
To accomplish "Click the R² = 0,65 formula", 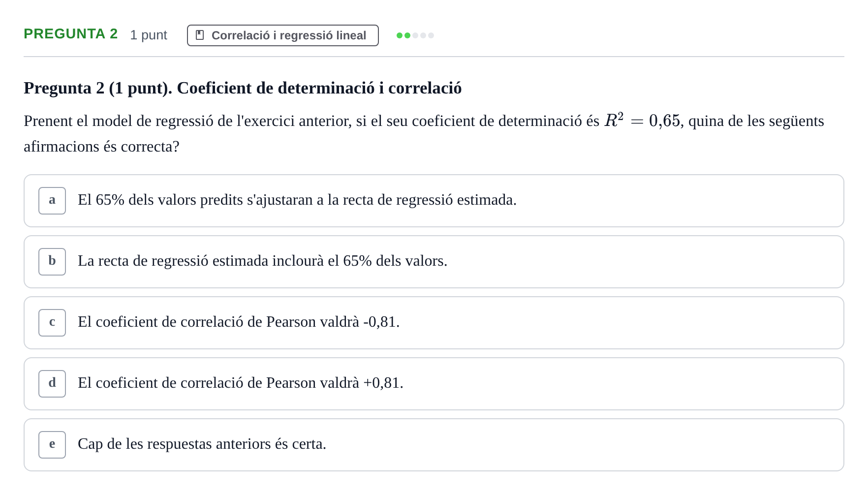I will [x=642, y=120].
